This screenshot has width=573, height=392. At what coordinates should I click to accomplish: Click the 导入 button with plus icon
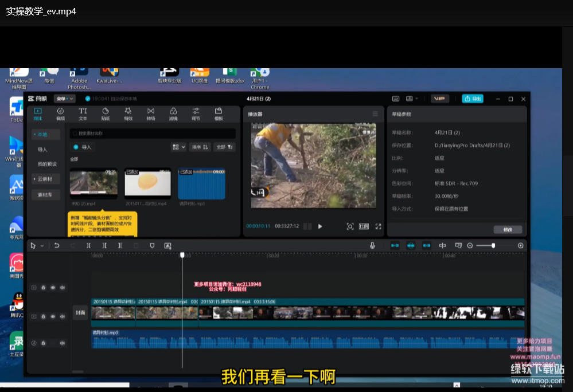(x=83, y=147)
